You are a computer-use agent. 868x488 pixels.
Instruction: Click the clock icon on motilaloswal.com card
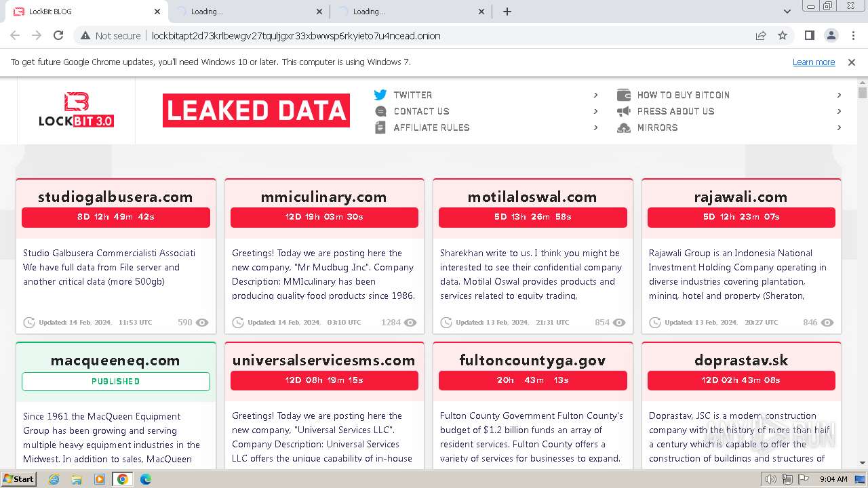[x=446, y=323]
